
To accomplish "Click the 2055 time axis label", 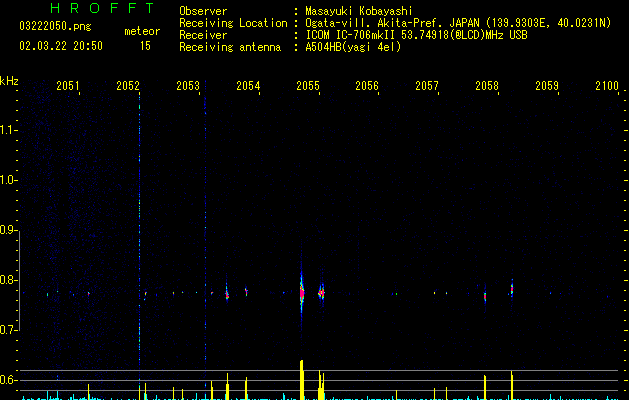I will tap(308, 86).
